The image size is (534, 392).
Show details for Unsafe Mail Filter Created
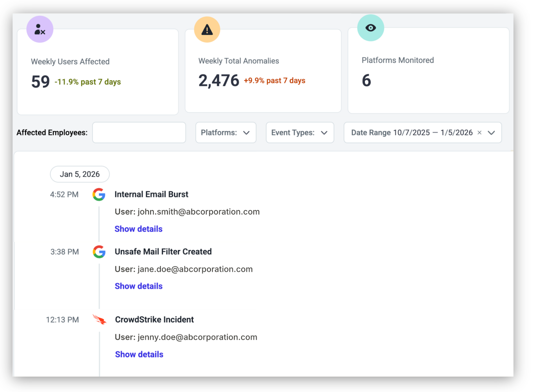pos(139,286)
